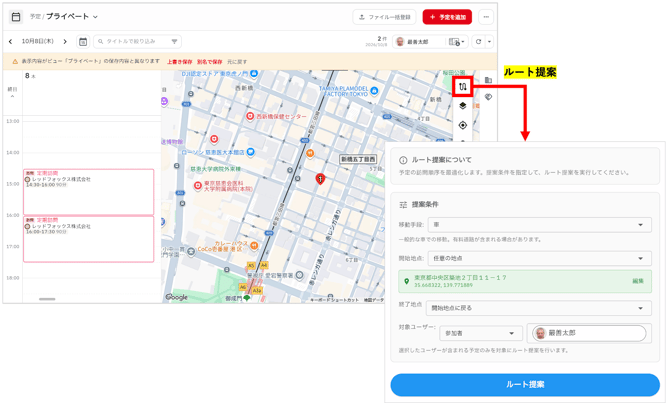
Task: Click 別名で保存 link
Action: click(x=209, y=62)
